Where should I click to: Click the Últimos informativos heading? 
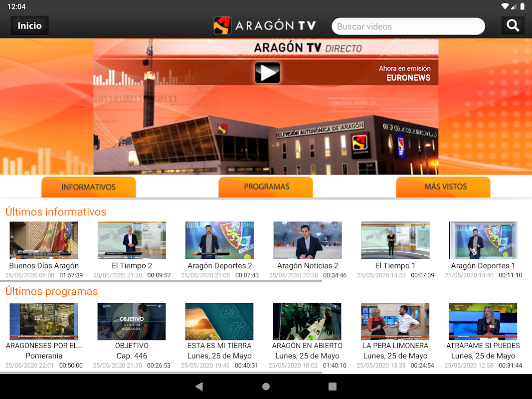point(56,211)
